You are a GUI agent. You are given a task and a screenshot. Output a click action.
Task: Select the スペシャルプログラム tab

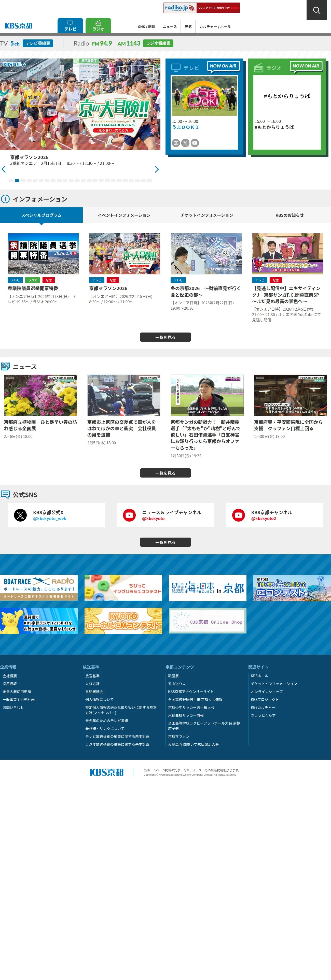pos(41,215)
